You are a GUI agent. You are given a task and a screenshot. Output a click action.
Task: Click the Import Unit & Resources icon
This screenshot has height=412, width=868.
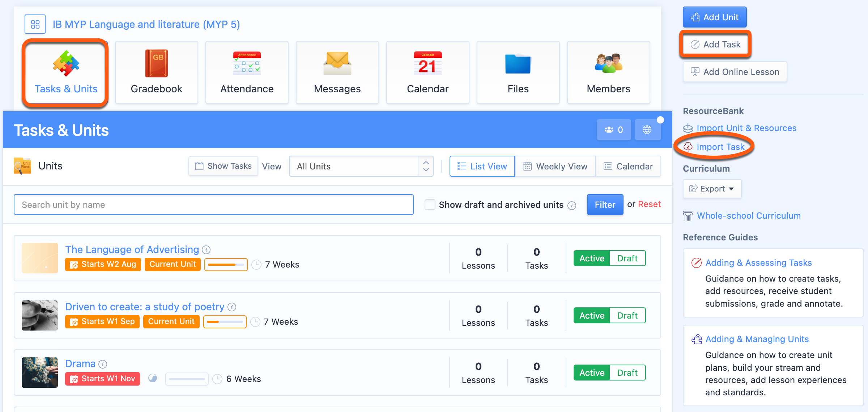point(688,128)
